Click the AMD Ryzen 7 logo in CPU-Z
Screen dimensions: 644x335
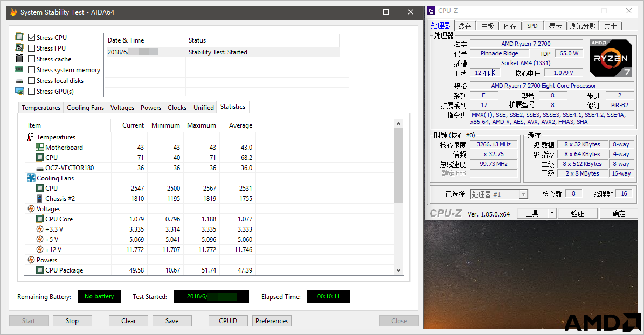pos(611,58)
